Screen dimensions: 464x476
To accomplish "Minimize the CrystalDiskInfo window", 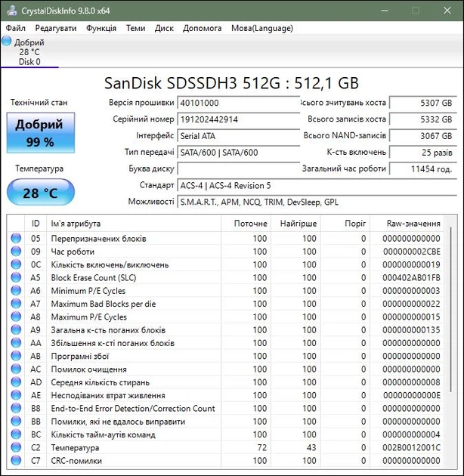I will (x=385, y=11).
